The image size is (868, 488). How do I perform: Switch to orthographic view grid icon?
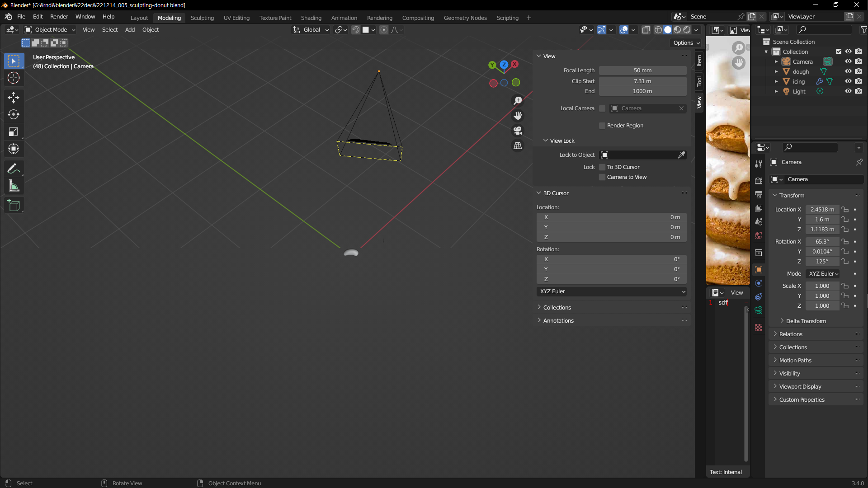click(518, 146)
